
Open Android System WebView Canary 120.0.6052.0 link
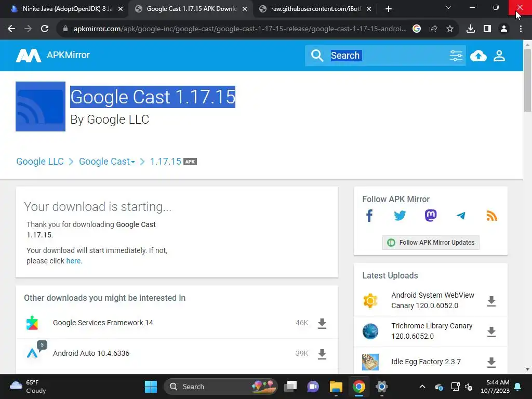click(433, 300)
